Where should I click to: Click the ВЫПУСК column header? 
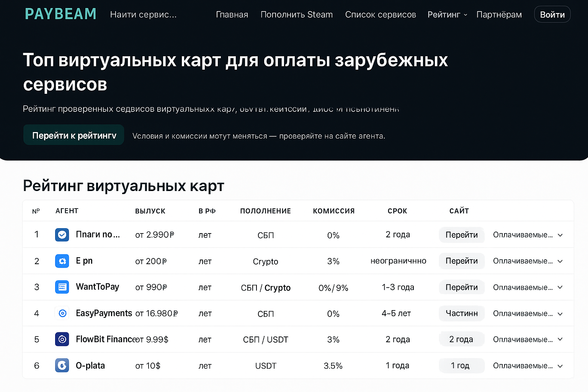(150, 211)
